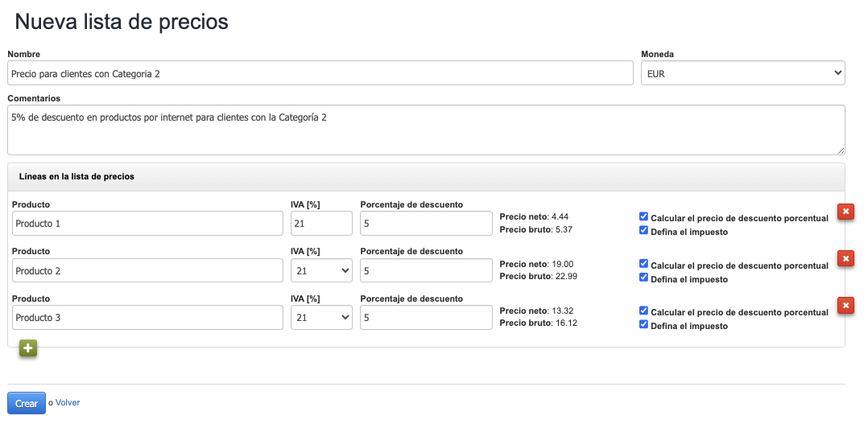Add a new price list line
This screenshot has height=428, width=868.
tap(28, 348)
